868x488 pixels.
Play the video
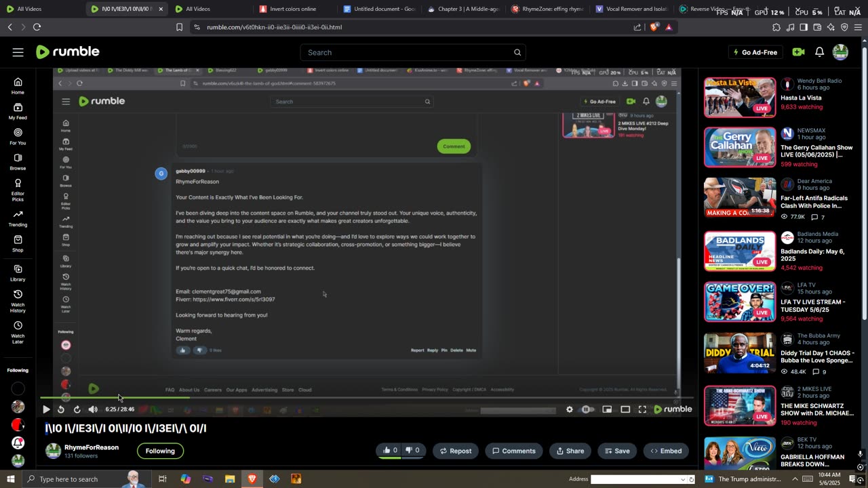(x=46, y=409)
